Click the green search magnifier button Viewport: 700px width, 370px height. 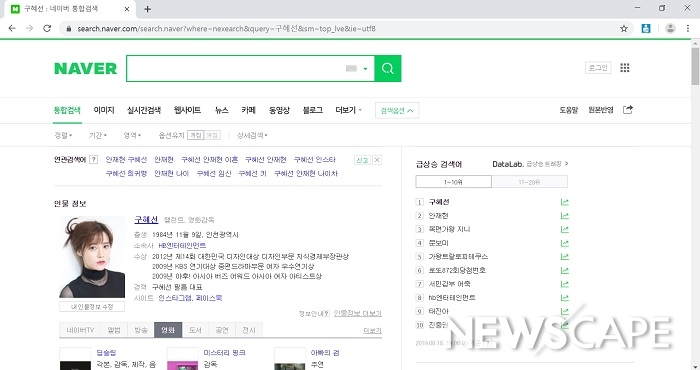388,68
